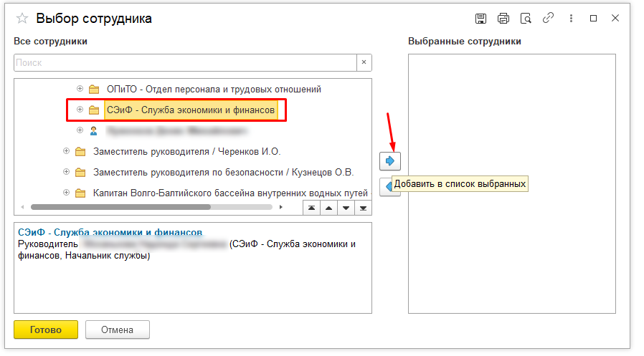Click the save icon in title bar
Screen dimensions: 644x356
(481, 19)
